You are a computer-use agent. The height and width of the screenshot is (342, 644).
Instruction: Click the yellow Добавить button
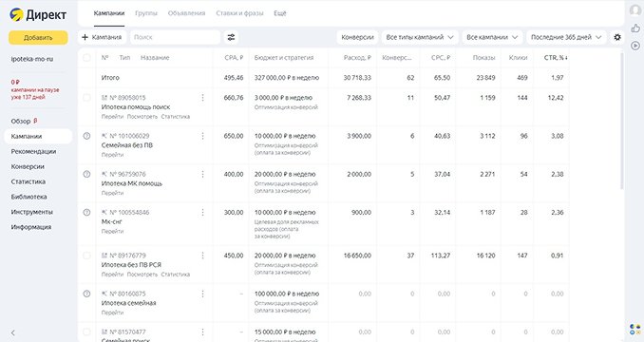click(38, 37)
